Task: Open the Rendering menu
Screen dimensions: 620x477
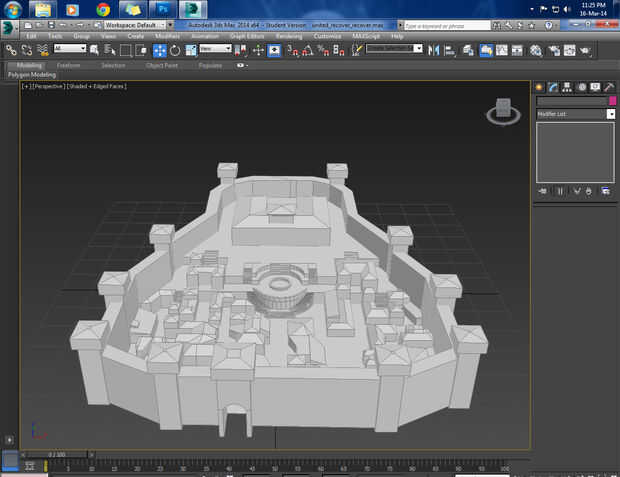Action: pos(288,36)
